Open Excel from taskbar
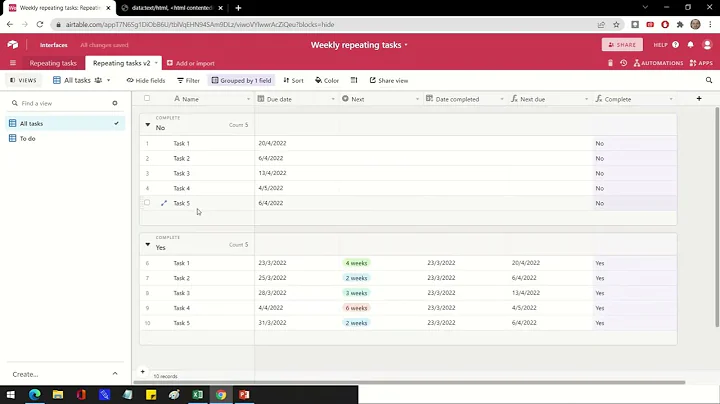 coord(197,395)
